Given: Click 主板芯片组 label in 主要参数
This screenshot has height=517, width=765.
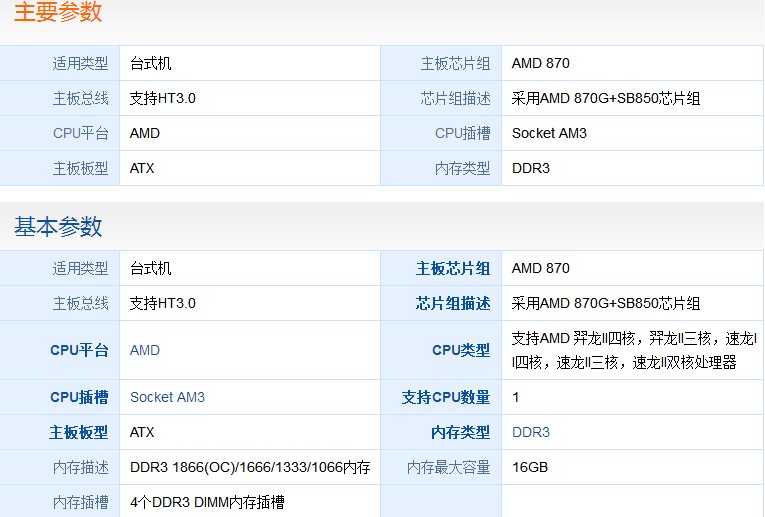Looking at the screenshot, I should pos(455,63).
